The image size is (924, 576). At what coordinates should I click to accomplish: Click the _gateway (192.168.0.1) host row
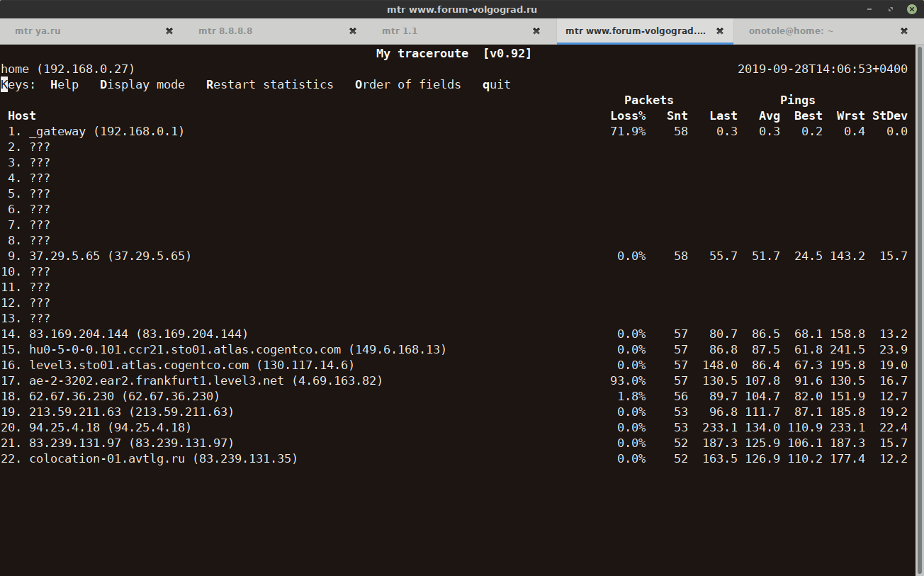(x=106, y=131)
